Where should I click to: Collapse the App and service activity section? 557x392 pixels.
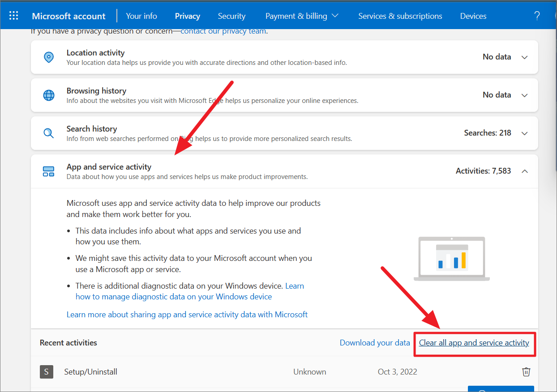(524, 171)
